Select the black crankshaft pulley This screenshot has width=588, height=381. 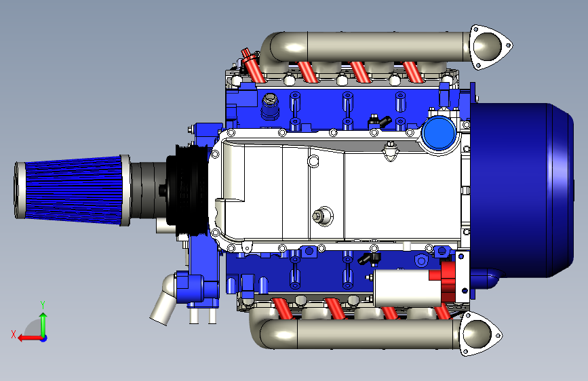[x=187, y=190]
